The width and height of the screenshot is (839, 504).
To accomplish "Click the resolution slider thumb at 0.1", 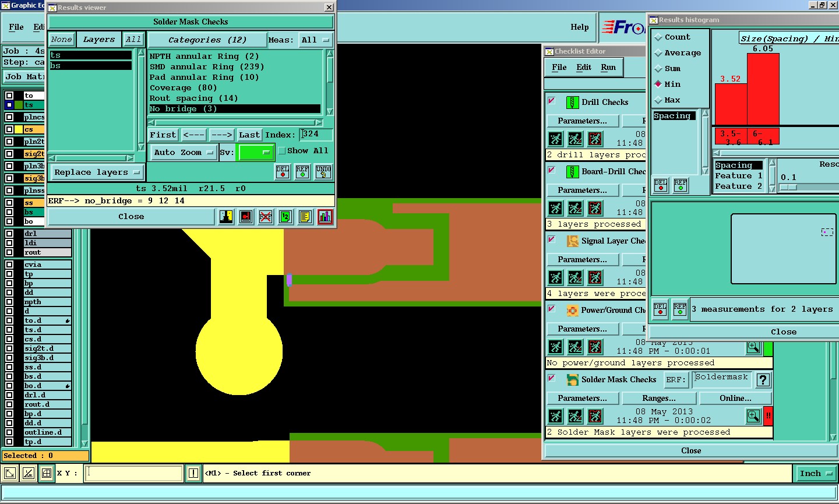I will [788, 188].
